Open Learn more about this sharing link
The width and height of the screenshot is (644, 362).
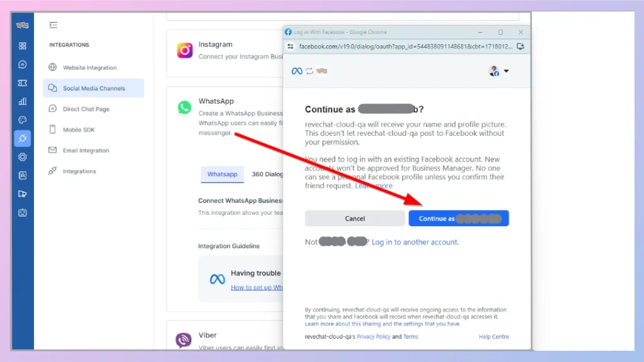pyautogui.click(x=382, y=324)
